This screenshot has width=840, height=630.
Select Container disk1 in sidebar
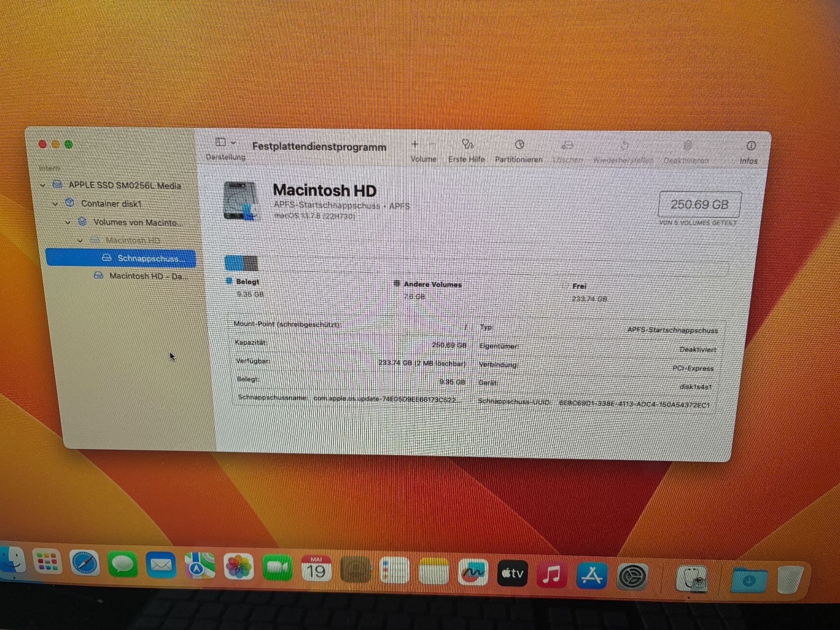click(104, 203)
